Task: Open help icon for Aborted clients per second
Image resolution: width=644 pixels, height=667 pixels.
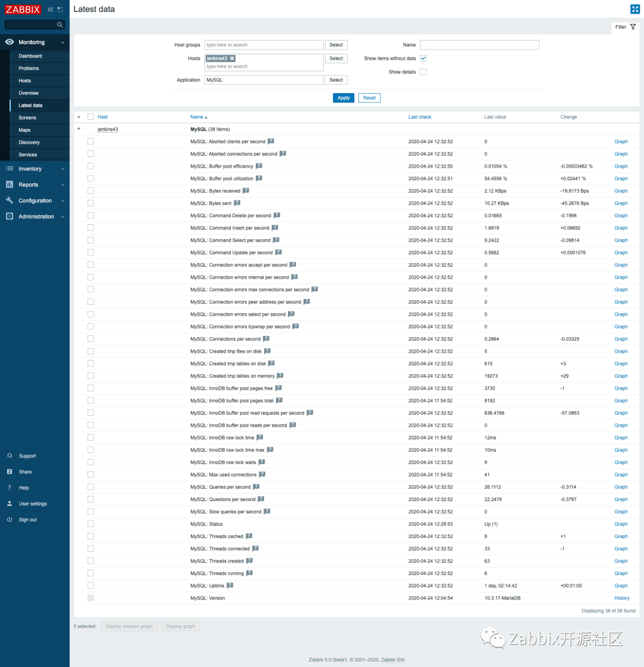Action: point(271,141)
